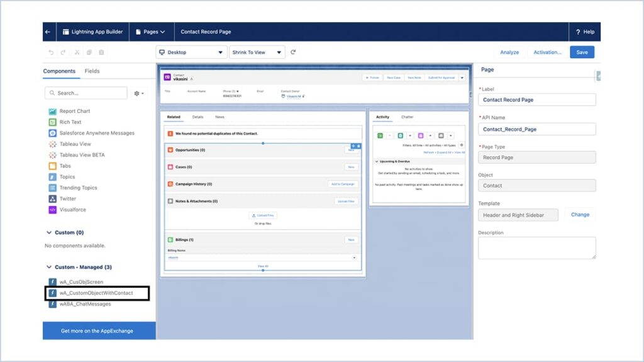
Task: Focus the component Search field
Action: (86, 93)
